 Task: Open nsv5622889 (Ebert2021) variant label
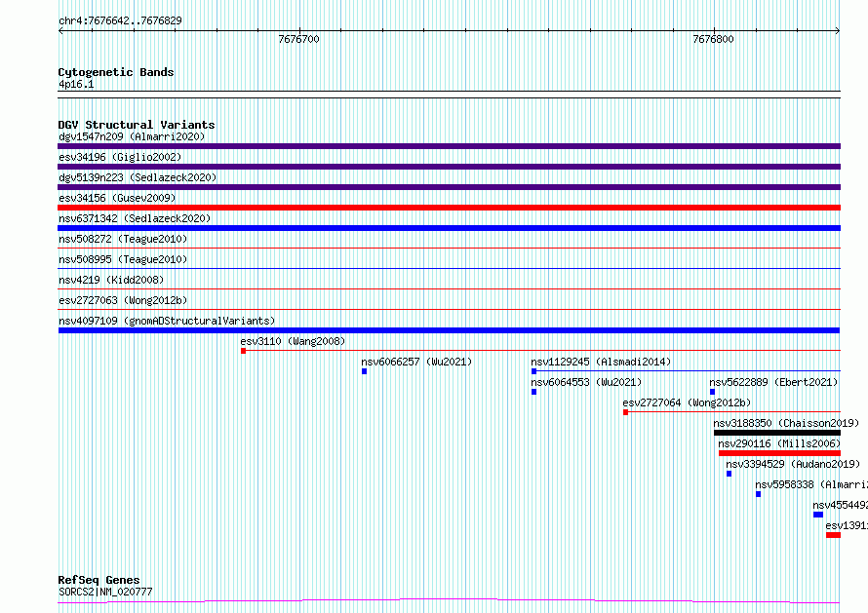pyautogui.click(x=774, y=382)
